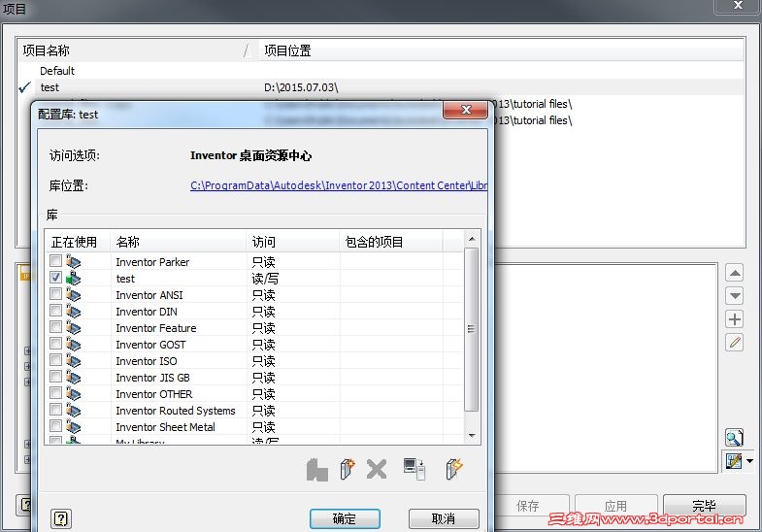
Task: Click the library icon next to Inventor DIN
Action: point(74,312)
